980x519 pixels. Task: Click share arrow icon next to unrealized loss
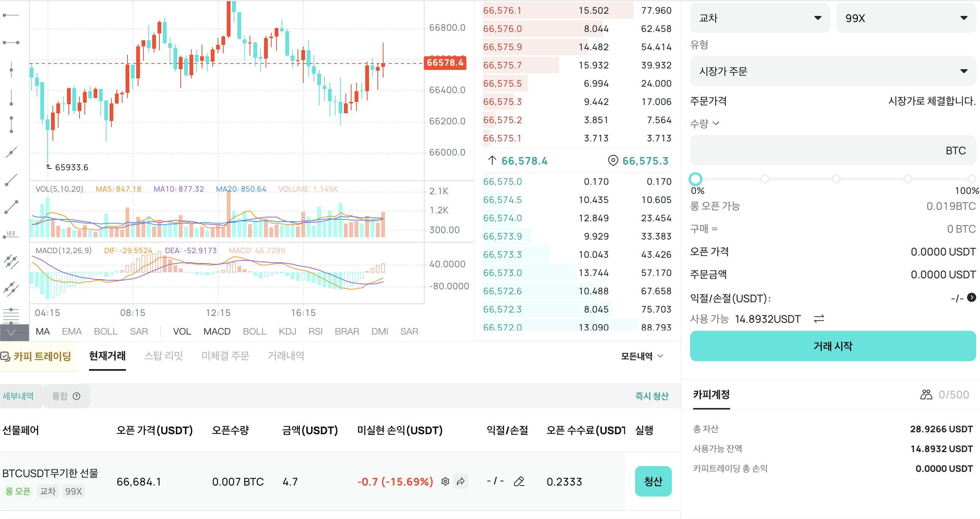pos(461,482)
